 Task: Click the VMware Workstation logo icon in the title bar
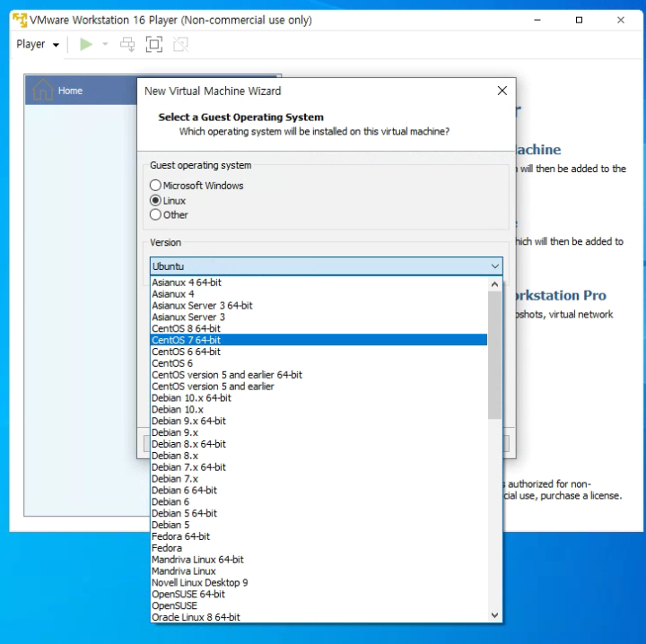point(20,20)
